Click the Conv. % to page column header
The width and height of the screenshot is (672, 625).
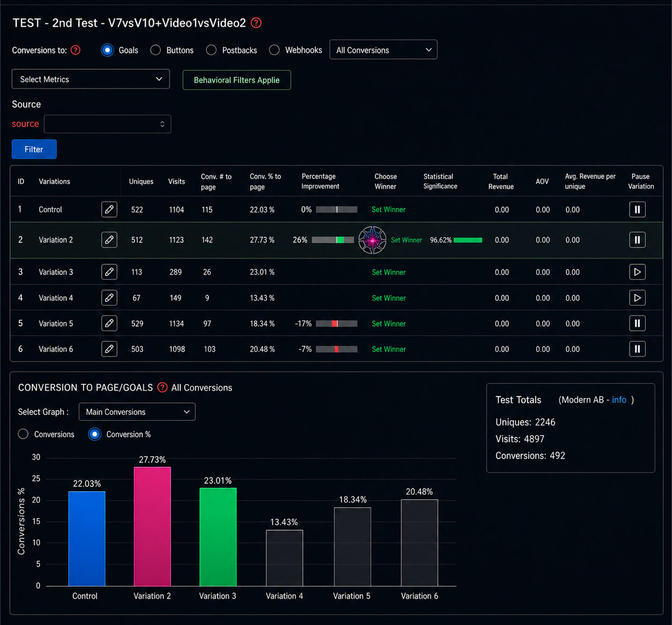click(x=265, y=181)
